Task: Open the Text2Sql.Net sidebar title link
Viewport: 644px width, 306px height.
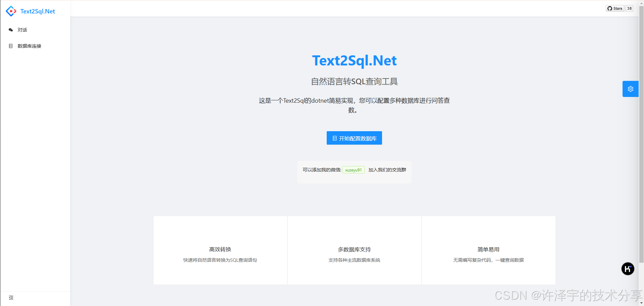Action: [38, 11]
